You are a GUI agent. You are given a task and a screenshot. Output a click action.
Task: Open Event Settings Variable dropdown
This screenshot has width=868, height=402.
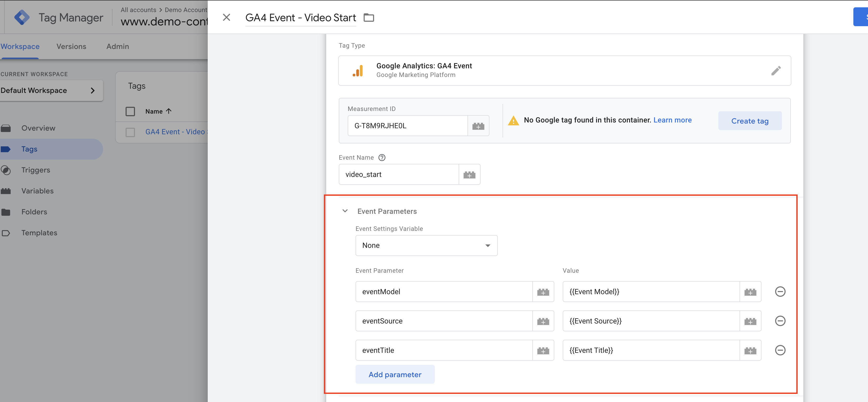[x=426, y=246]
